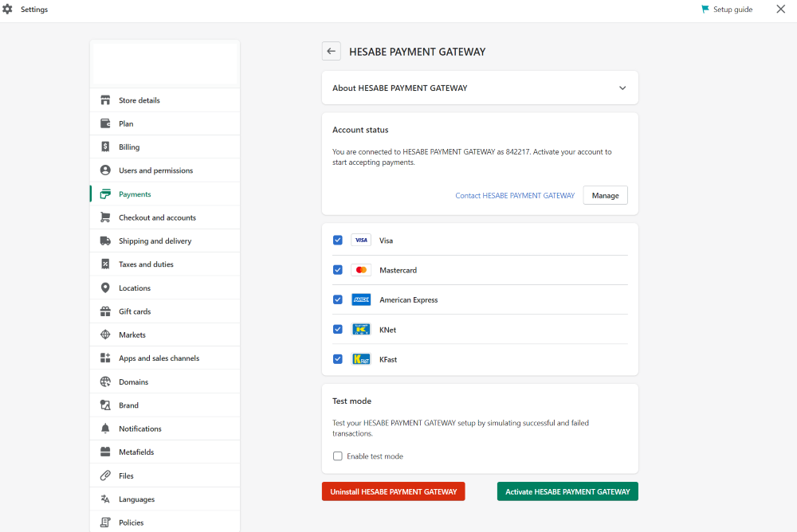The image size is (797, 532).
Task: Follow the Contact HESABE PAYMENT GATEWAY link
Action: (515, 195)
